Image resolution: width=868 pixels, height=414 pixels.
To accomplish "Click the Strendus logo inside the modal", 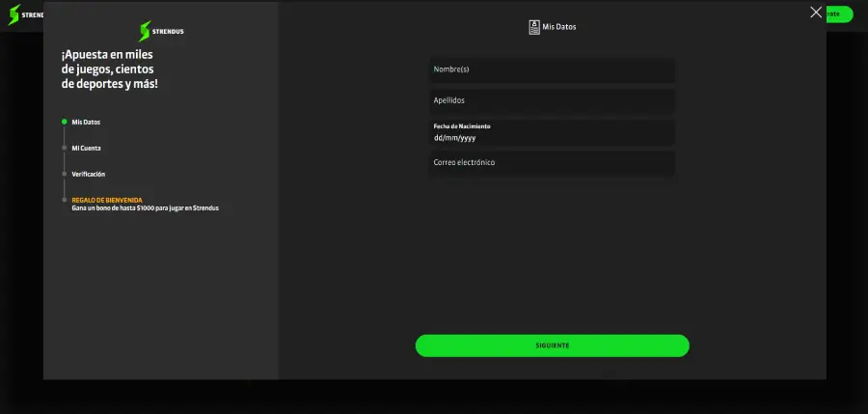I will coord(161,31).
